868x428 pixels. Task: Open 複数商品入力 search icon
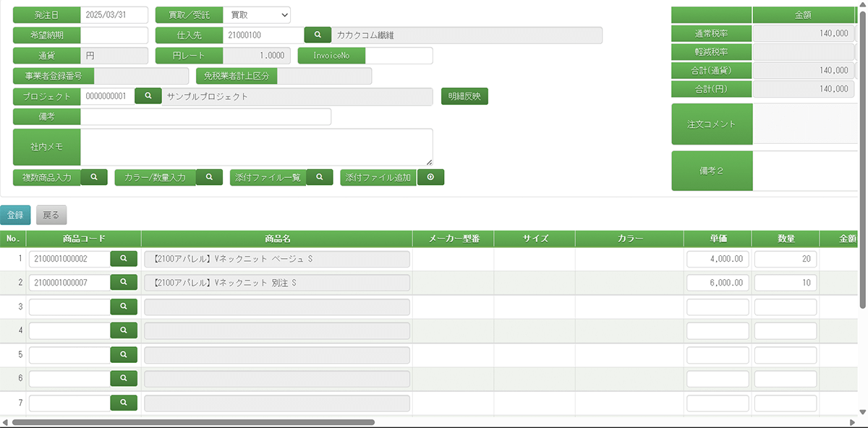(94, 177)
